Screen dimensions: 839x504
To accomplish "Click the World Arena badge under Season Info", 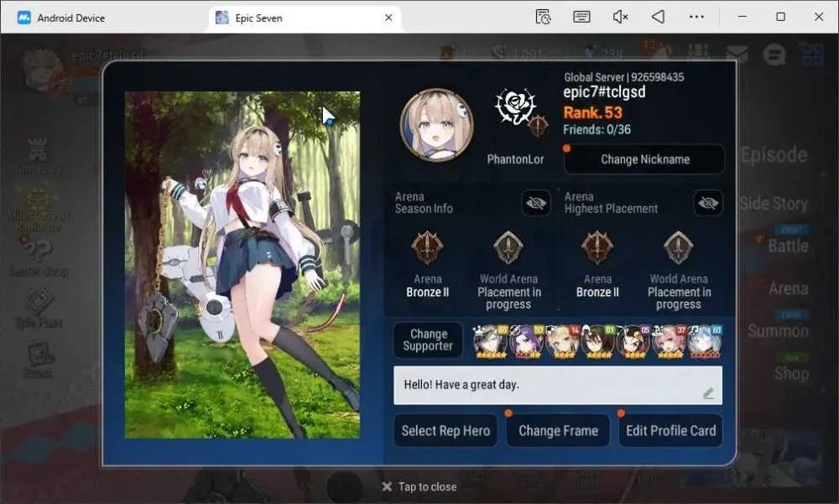I will click(x=508, y=247).
